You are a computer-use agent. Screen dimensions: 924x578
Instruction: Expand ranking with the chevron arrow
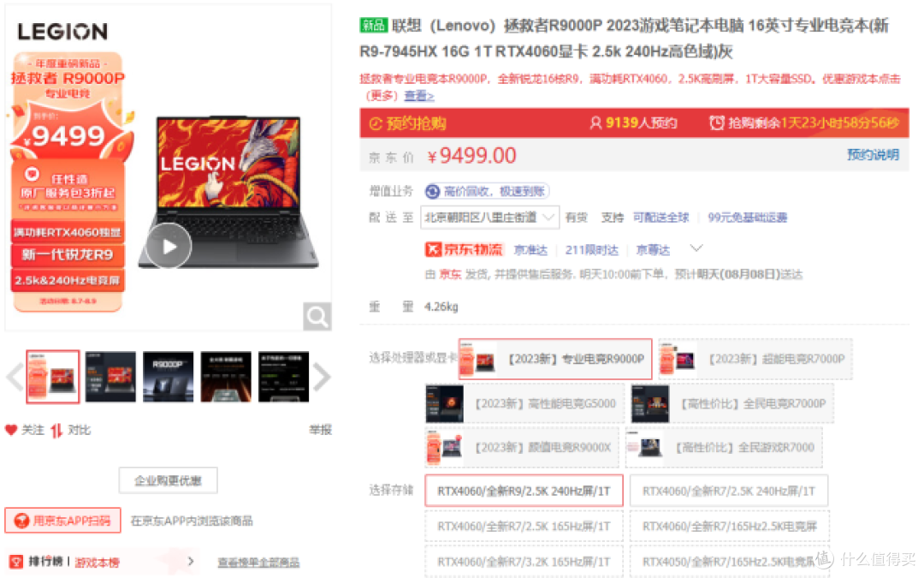190,561
